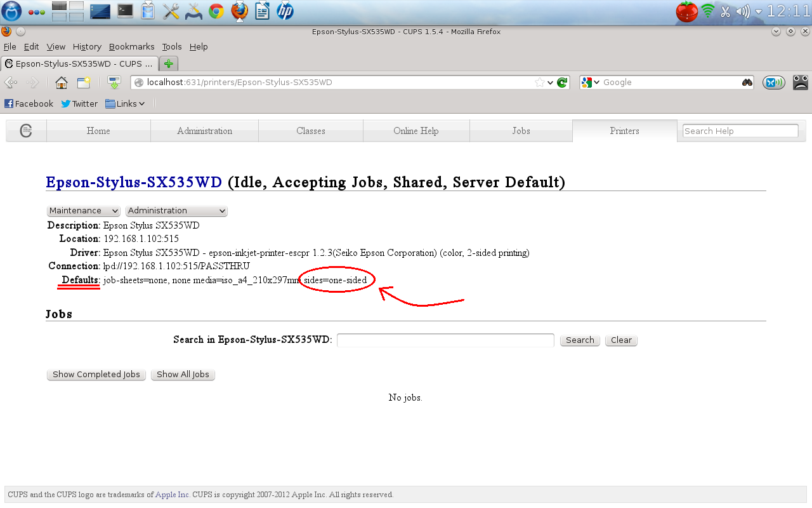Open the History menu
Screen dimensions: 812x508
(87, 47)
